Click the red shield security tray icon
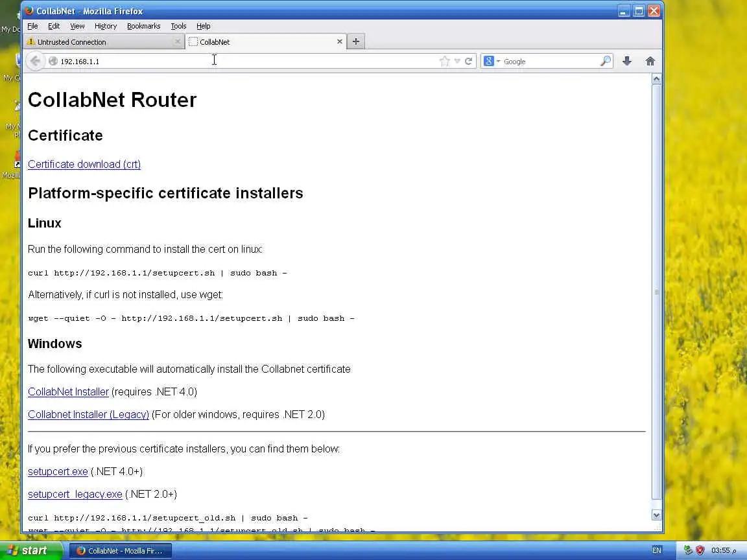The width and height of the screenshot is (747, 560). (700, 550)
